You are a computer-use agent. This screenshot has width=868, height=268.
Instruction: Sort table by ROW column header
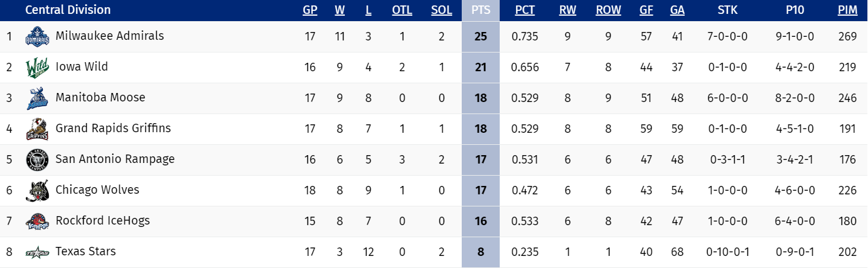coord(608,10)
